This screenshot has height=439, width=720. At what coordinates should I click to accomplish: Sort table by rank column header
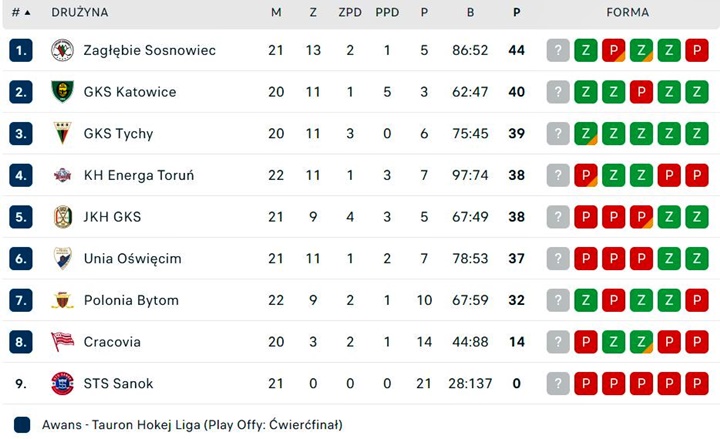[x=21, y=13]
